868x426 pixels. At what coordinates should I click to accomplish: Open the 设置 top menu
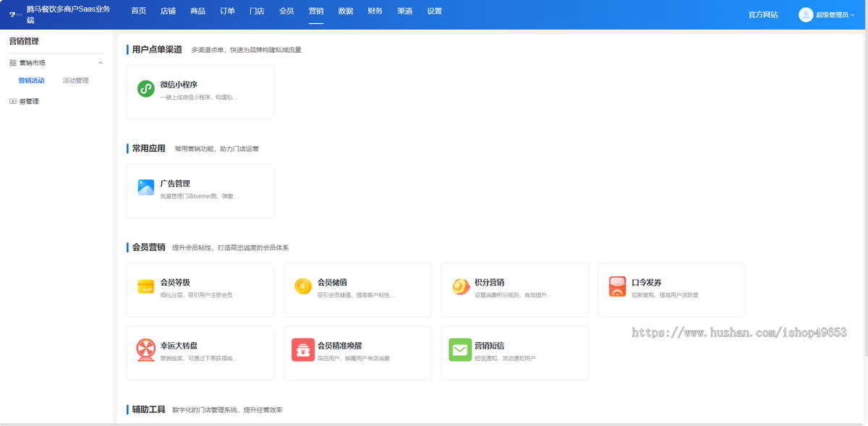tap(434, 12)
